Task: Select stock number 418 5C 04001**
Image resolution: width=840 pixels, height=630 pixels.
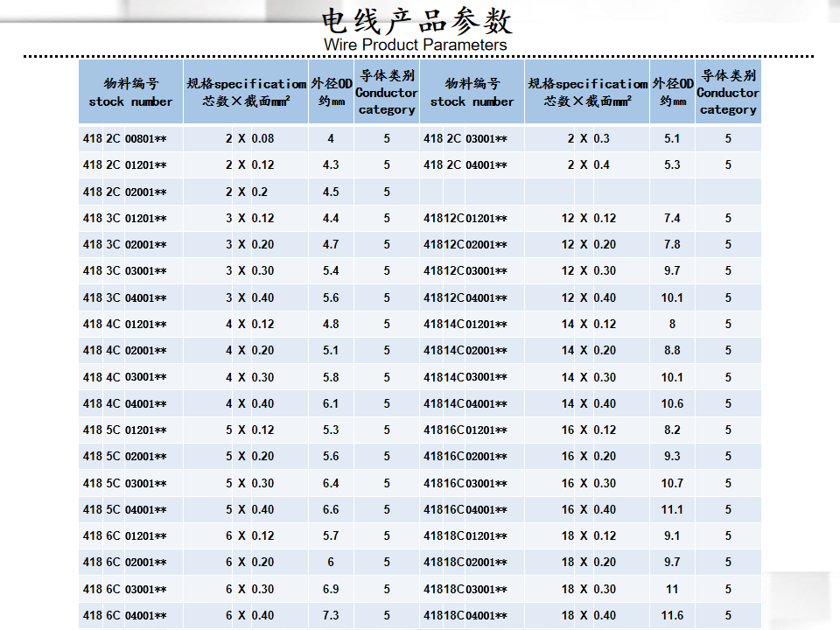Action: point(125,509)
